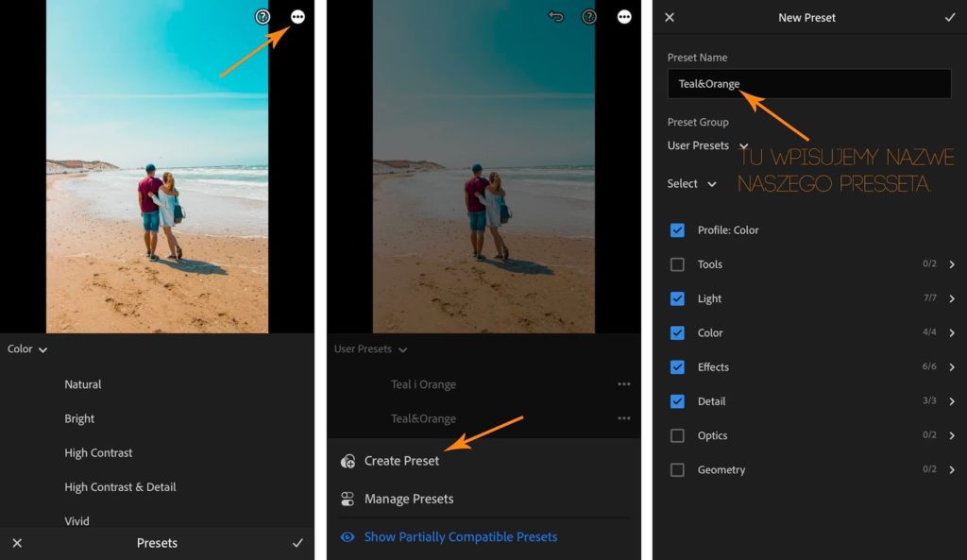Click Manage Presets
Image resolution: width=967 pixels, height=560 pixels.
[409, 499]
